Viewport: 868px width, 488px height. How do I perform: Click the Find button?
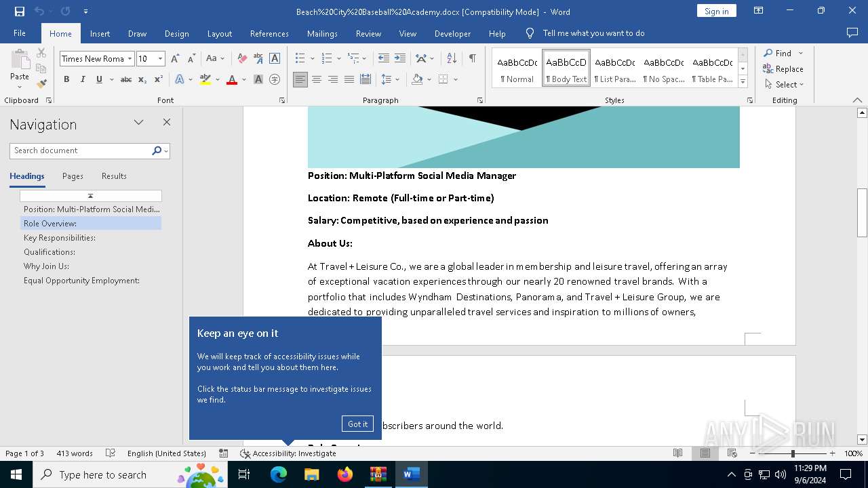point(777,53)
